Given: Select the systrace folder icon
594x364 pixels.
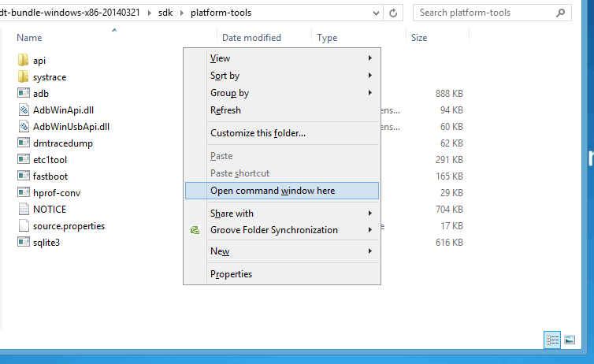Looking at the screenshot, I should [24, 76].
